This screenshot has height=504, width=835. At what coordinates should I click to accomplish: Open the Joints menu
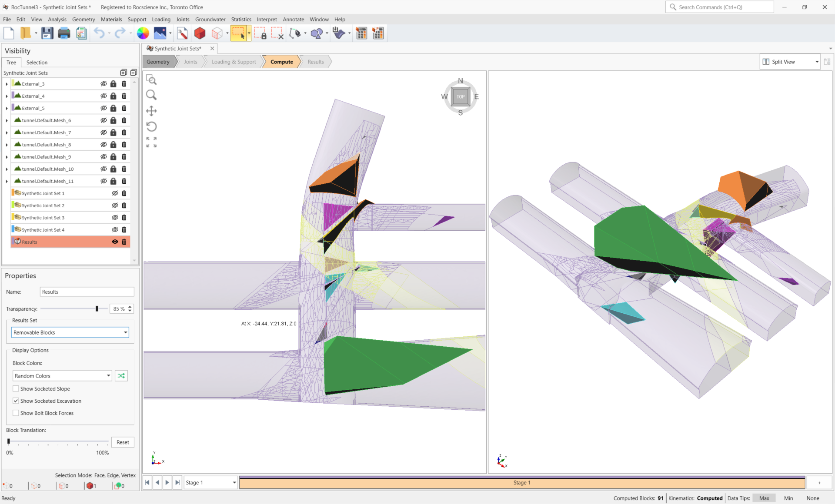[183, 20]
